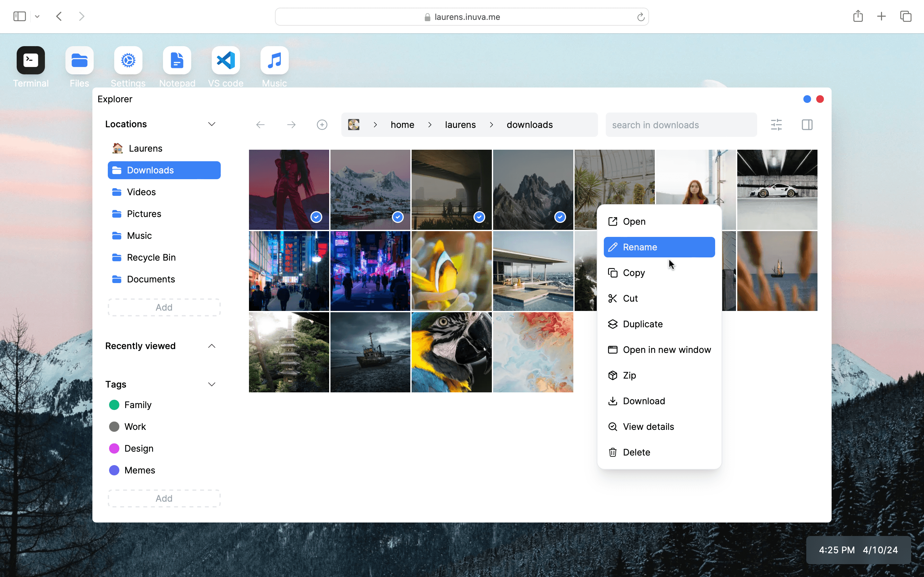Image resolution: width=924 pixels, height=577 pixels.
Task: Click Add button under Locations sidebar
Action: click(164, 306)
